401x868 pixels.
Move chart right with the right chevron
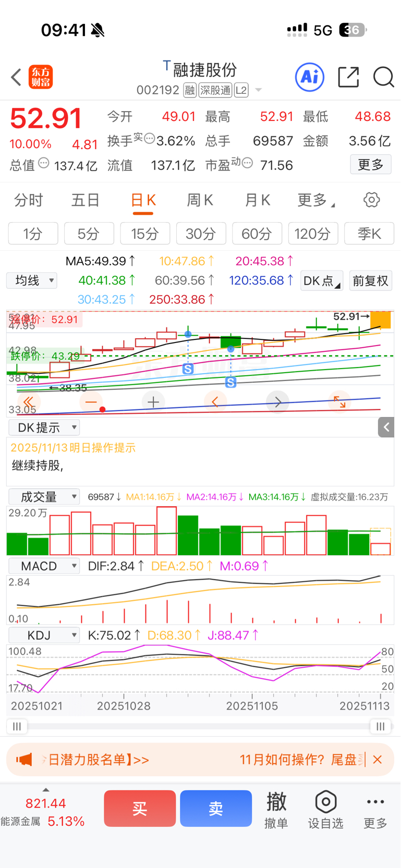tap(277, 402)
